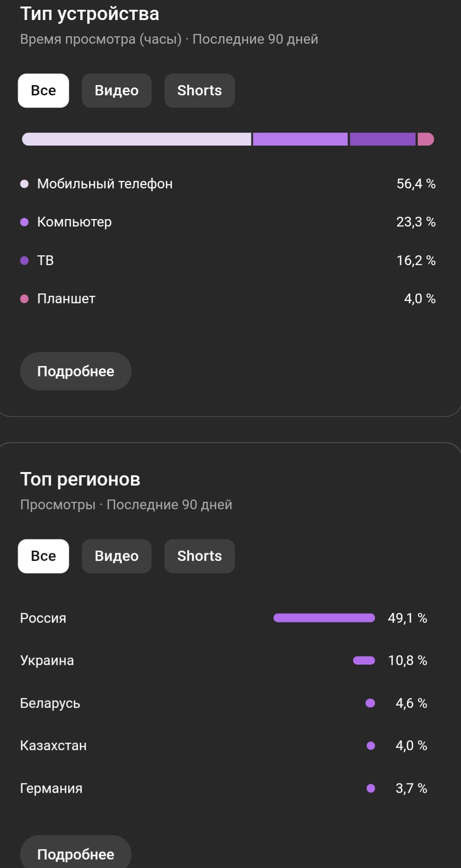The height and width of the screenshot is (868, 461).
Task: Show Shorts data in the device type card
Action: (199, 91)
